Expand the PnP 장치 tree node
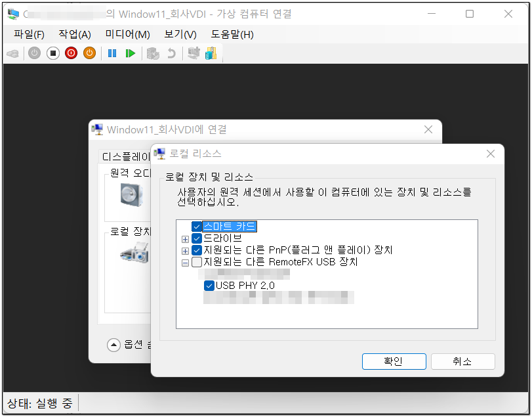 tap(185, 252)
